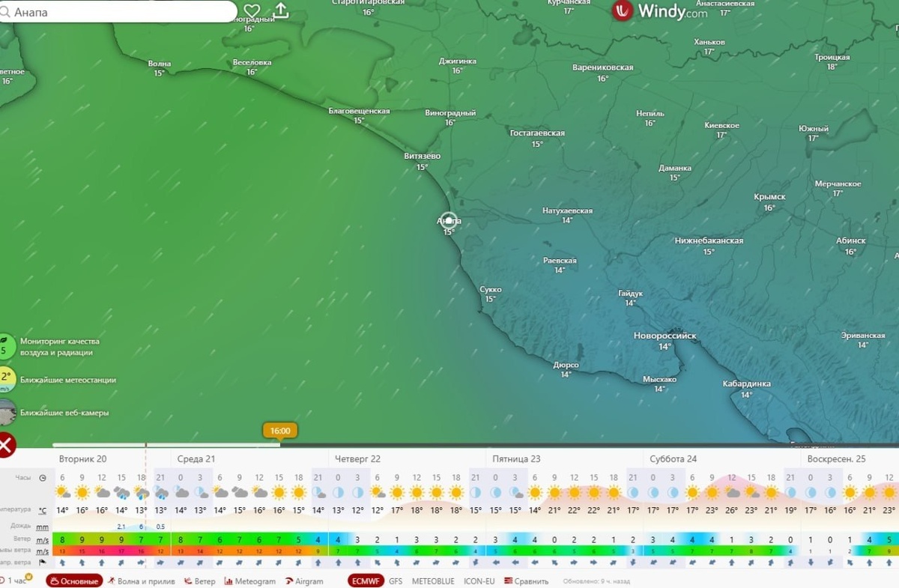Screen dimensions: 899x588
Task: Click the Анапа search field
Action: 118,11
